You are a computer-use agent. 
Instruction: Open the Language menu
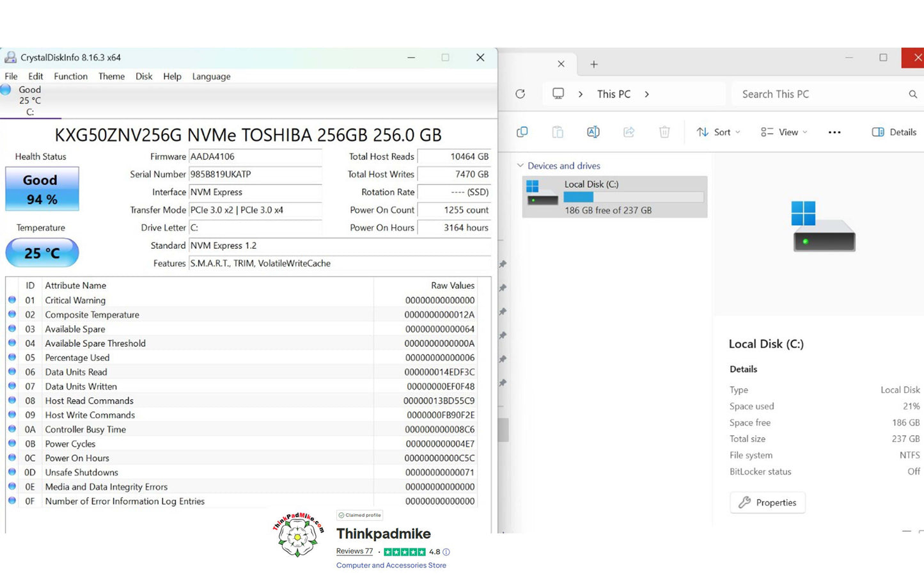[211, 76]
